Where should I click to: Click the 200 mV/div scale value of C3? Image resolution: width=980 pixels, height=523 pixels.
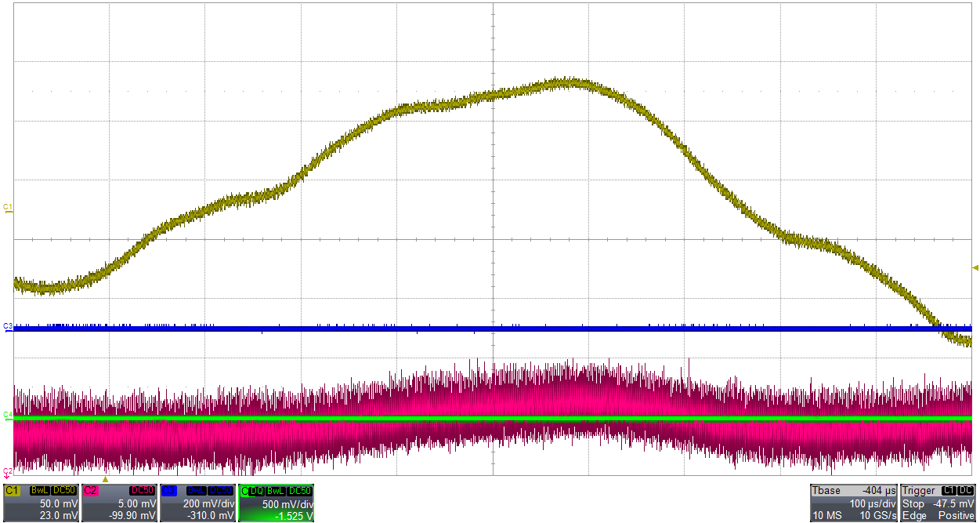tap(208, 503)
